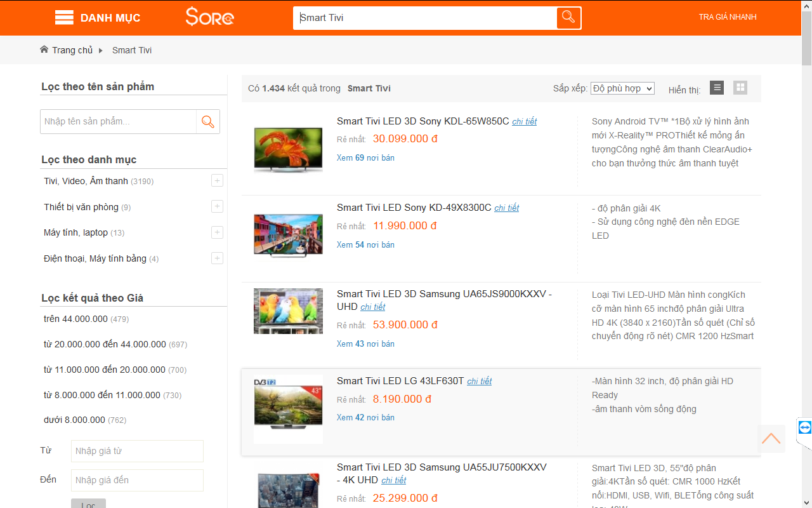Open Samsung UA55JU7500KXXV product thumbnail

[x=288, y=488]
